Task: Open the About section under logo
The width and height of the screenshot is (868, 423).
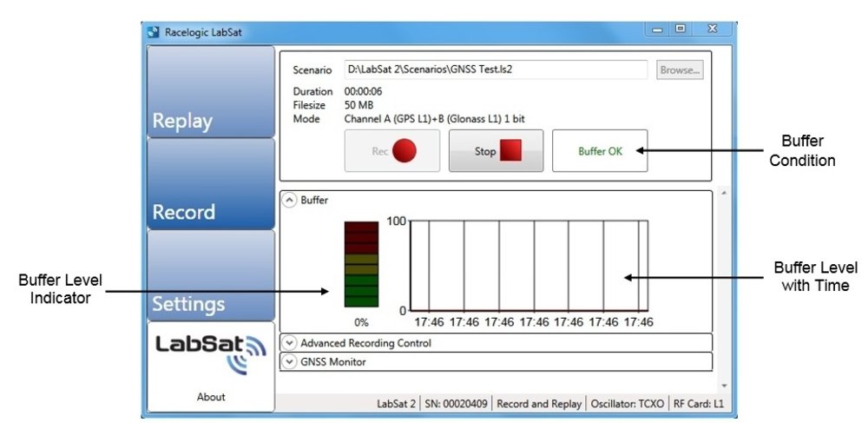Action: [211, 397]
